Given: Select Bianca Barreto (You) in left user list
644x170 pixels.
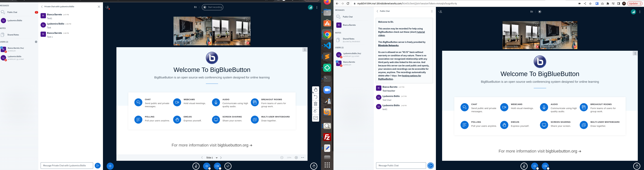Looking at the screenshot, I should [x=19, y=49].
